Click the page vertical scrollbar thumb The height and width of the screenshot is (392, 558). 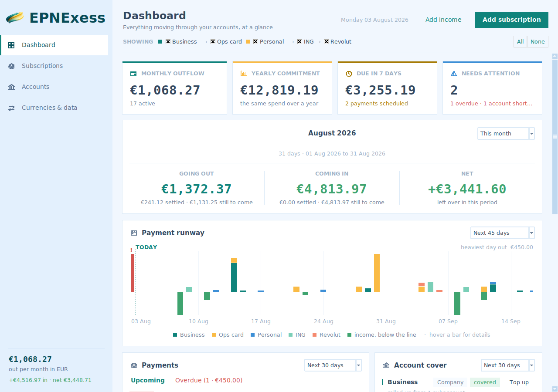click(555, 136)
